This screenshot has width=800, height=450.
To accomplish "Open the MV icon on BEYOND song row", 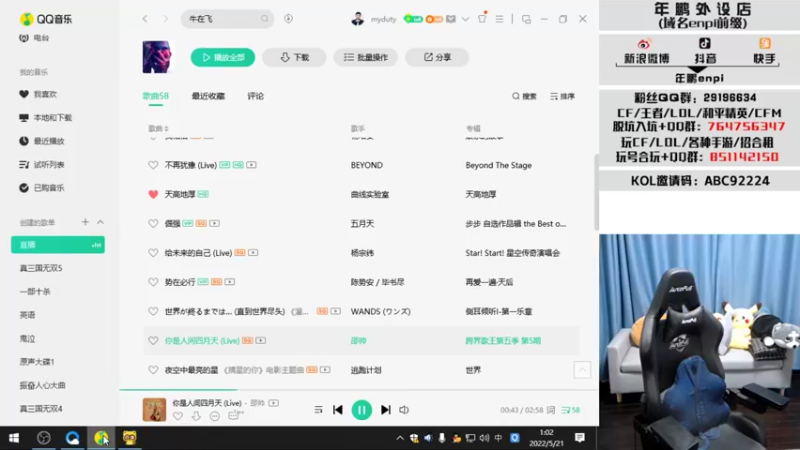I will pos(252,165).
